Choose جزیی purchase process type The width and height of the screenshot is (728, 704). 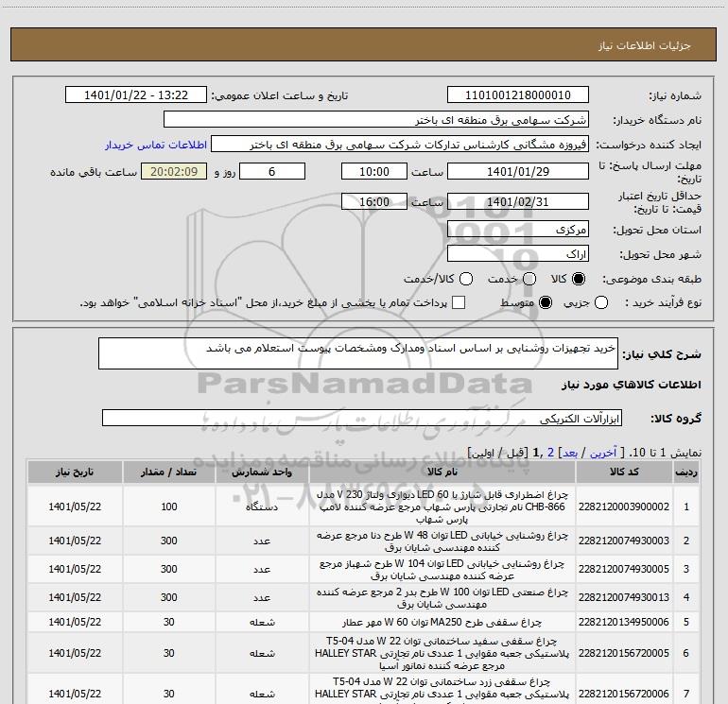pyautogui.click(x=601, y=303)
